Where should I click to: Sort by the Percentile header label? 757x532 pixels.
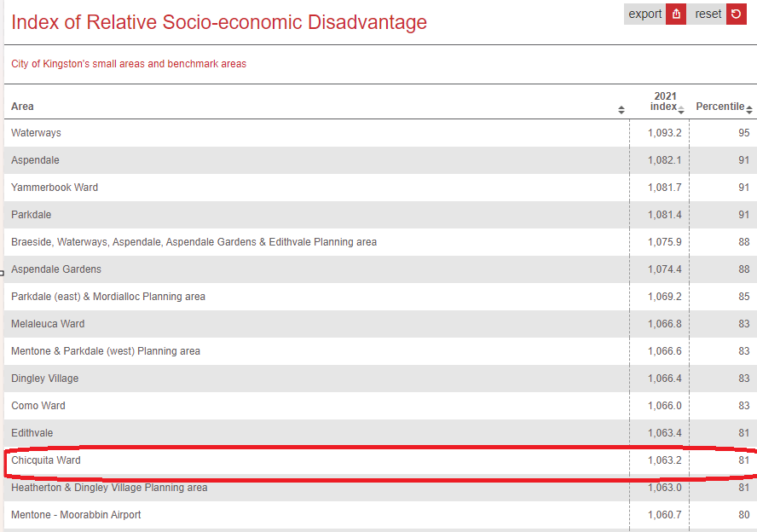719,107
